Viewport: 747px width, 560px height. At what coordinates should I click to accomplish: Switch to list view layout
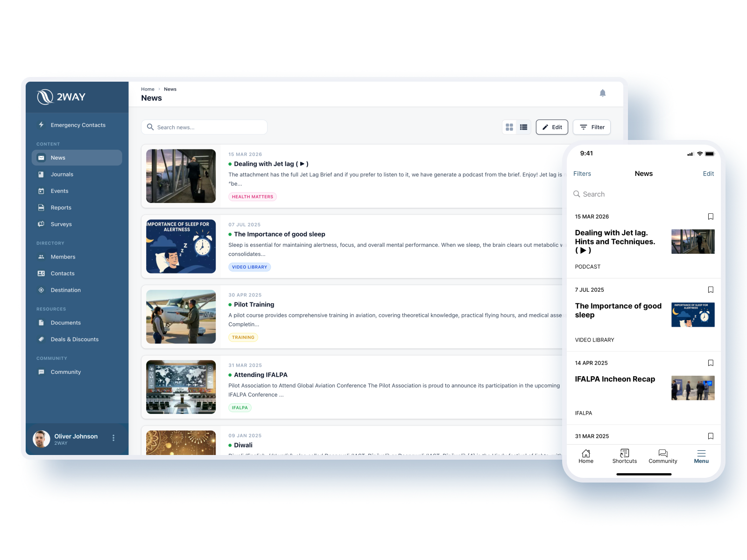[524, 127]
